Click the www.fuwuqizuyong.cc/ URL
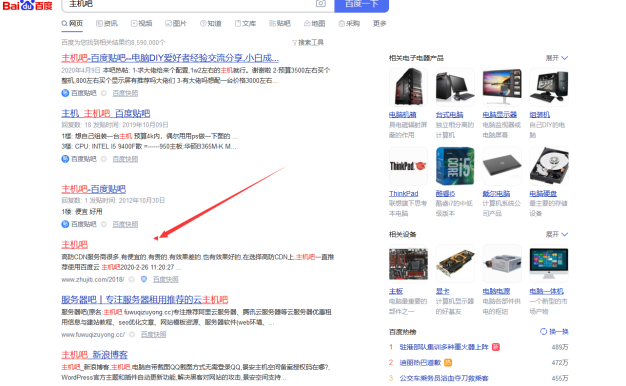Screen dimensions: 626x386 [x=93, y=335]
